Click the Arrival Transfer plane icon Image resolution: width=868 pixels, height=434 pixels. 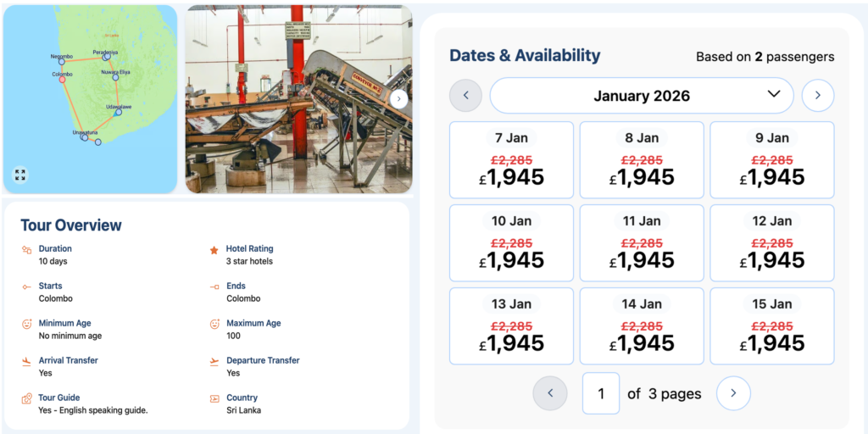coord(27,361)
